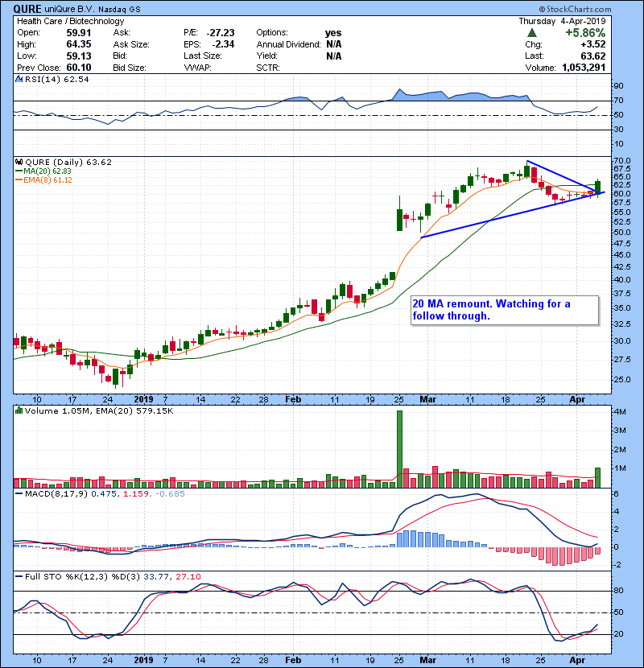This screenshot has width=644, height=668.
Task: Click the 20 MA remount annotation box
Action: tap(505, 311)
